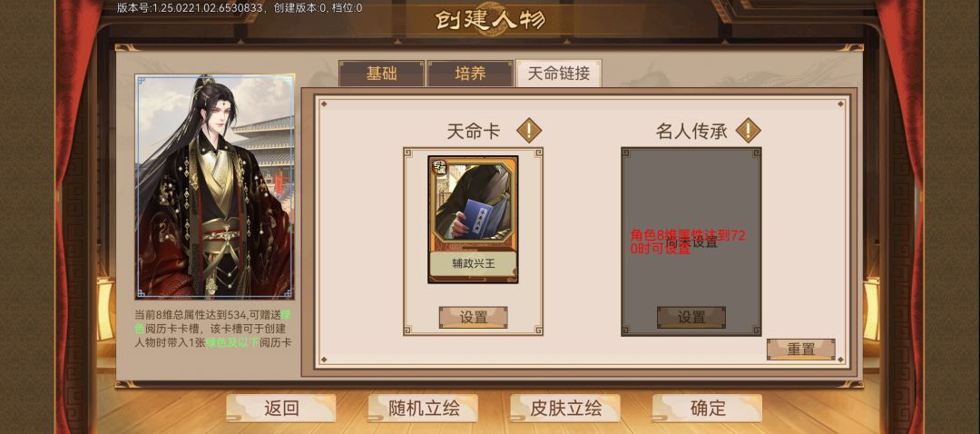Click the 重置 reset button
The image size is (980, 434).
pos(800,349)
